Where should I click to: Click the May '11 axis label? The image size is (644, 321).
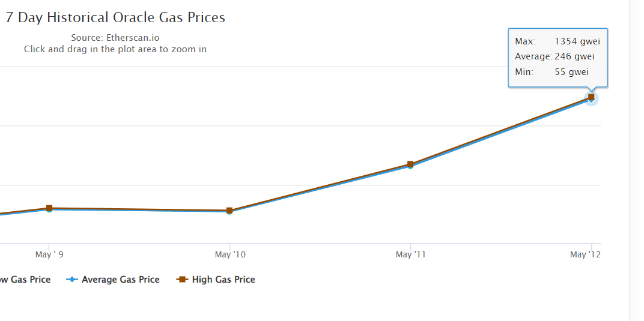click(411, 254)
